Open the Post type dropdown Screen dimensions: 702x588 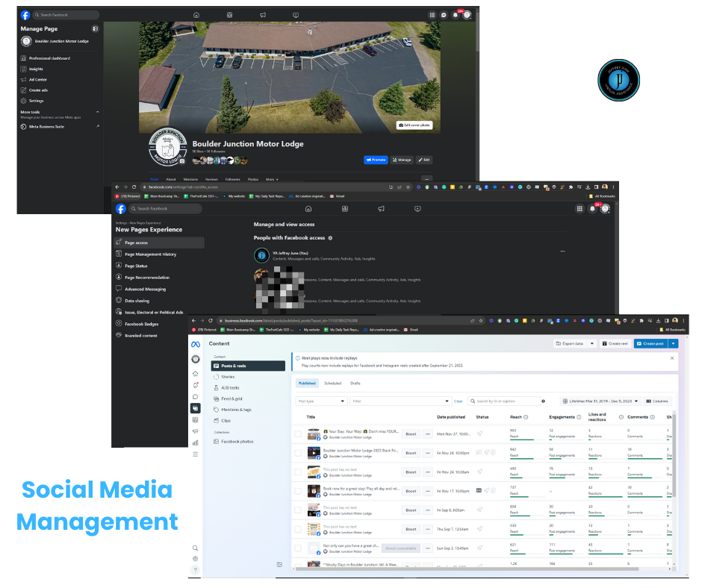click(x=321, y=401)
